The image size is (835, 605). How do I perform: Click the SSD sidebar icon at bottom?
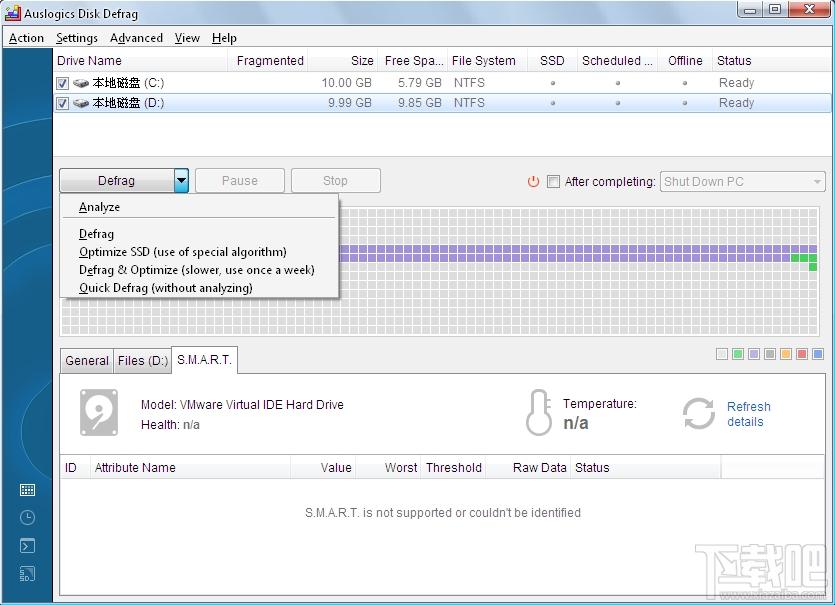[x=27, y=574]
